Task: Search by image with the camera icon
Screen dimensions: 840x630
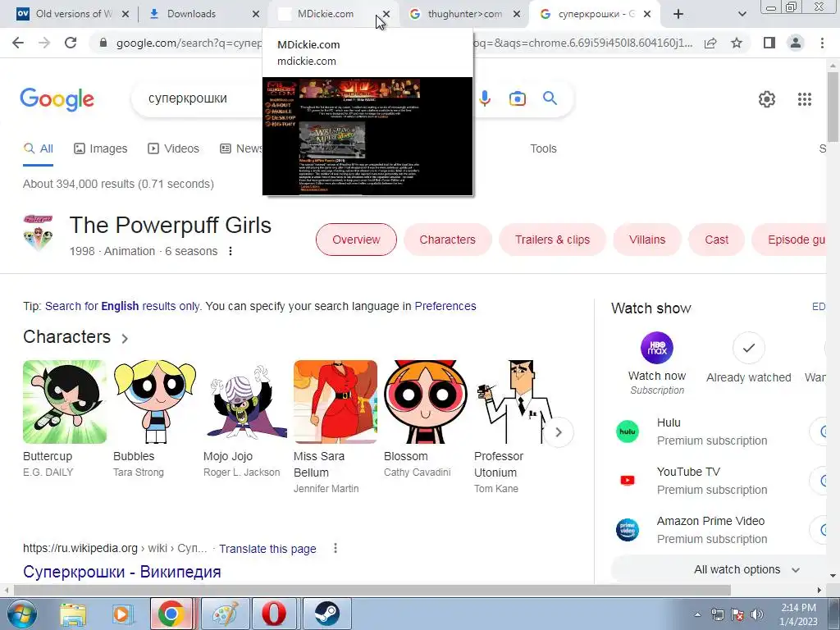Action: click(518, 98)
